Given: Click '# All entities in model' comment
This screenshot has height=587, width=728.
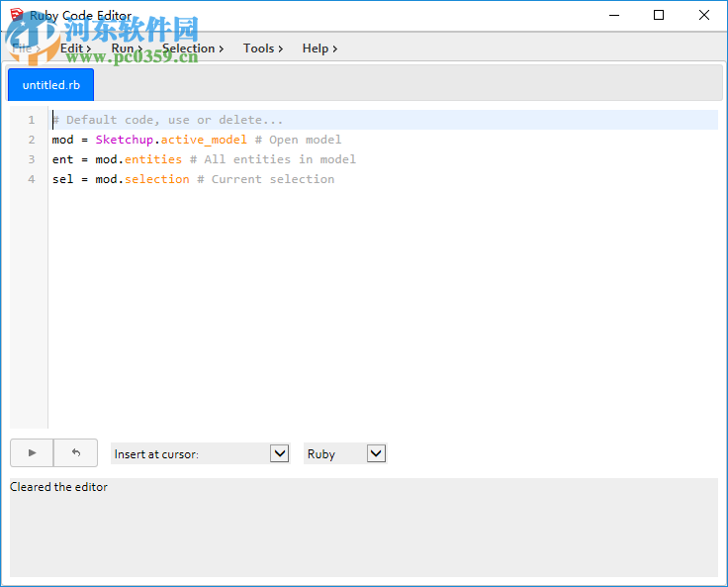Looking at the screenshot, I should pos(273,159).
